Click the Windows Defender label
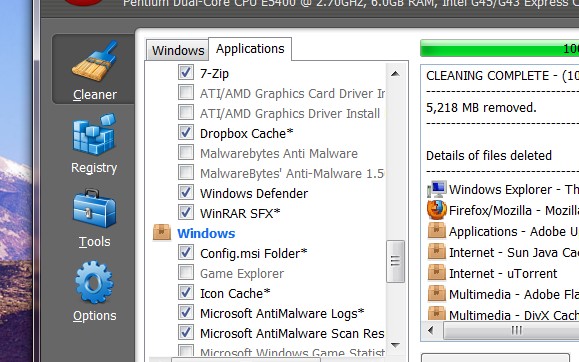 click(x=254, y=193)
